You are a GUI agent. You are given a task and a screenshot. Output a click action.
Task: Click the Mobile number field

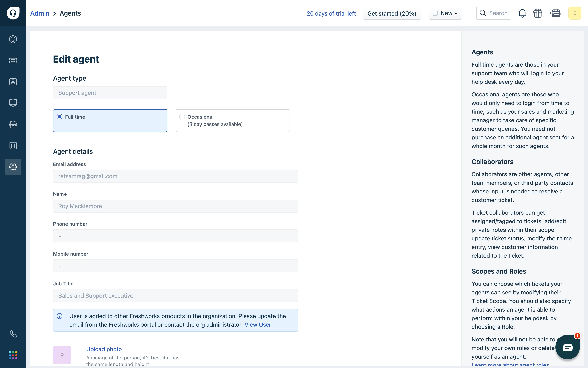coord(175,266)
